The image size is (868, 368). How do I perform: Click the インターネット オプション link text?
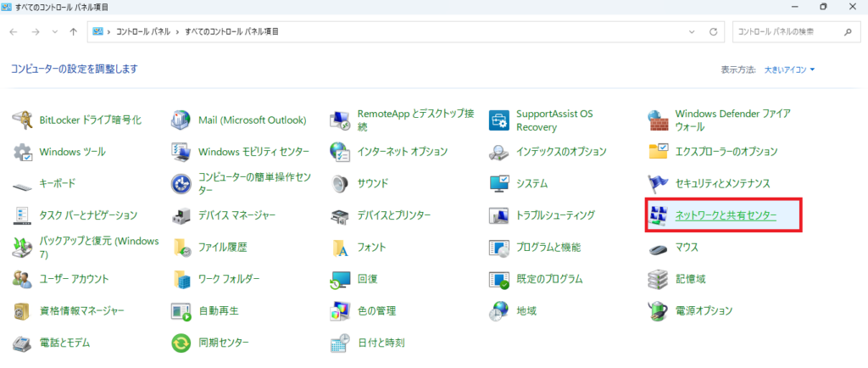click(x=403, y=152)
